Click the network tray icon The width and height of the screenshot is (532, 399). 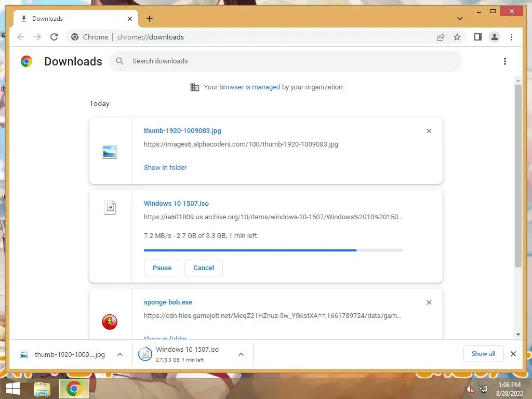pyautogui.click(x=483, y=389)
